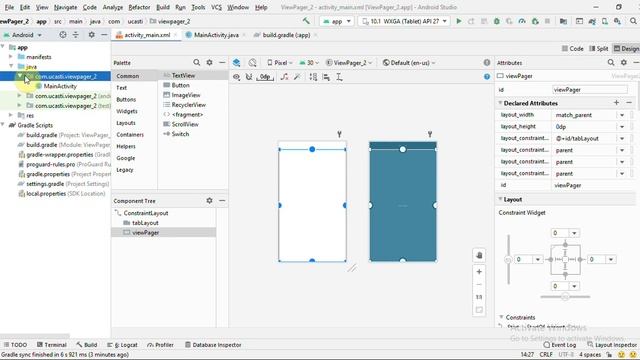The width and height of the screenshot is (640, 360).
Task: Click the align icon in layout toolbar
Action: (326, 77)
